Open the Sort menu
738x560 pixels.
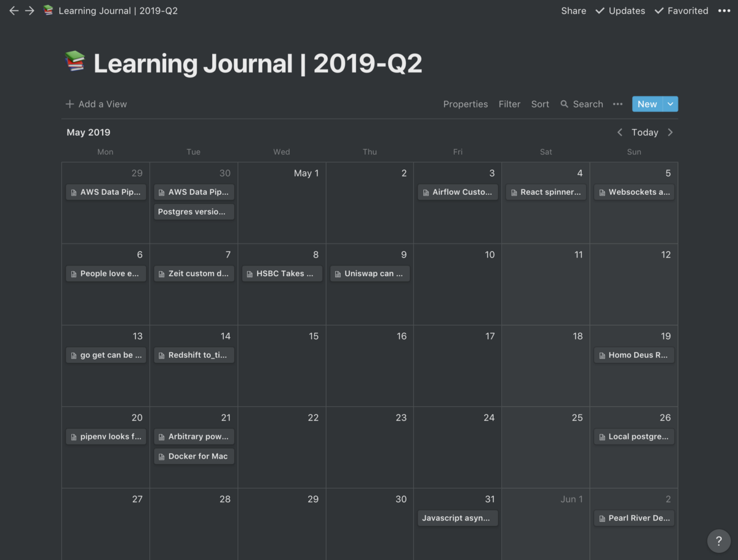point(540,105)
